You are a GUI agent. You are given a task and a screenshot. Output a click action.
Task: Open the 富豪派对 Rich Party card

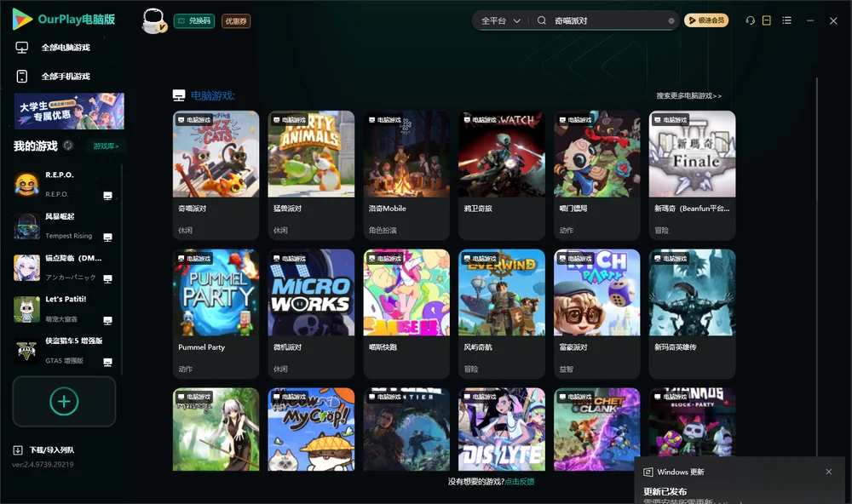596,313
